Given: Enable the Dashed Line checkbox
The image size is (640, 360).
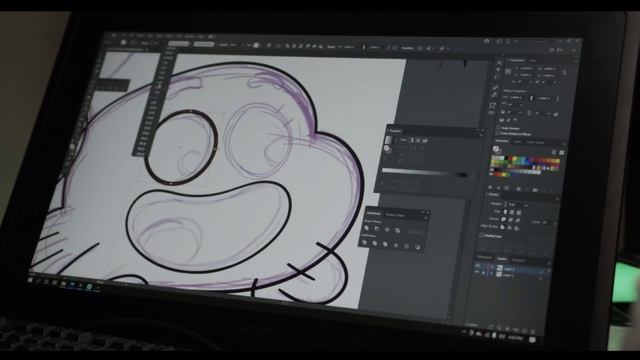Looking at the screenshot, I should tap(481, 235).
